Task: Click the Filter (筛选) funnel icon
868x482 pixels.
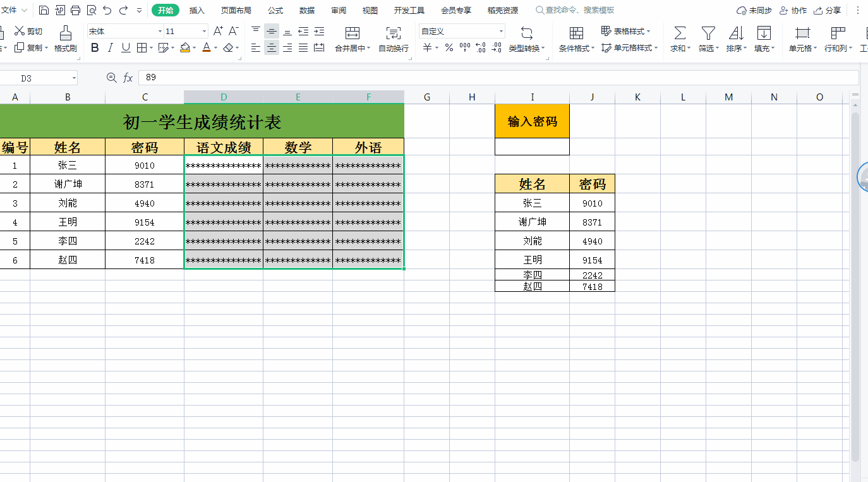Action: point(708,33)
